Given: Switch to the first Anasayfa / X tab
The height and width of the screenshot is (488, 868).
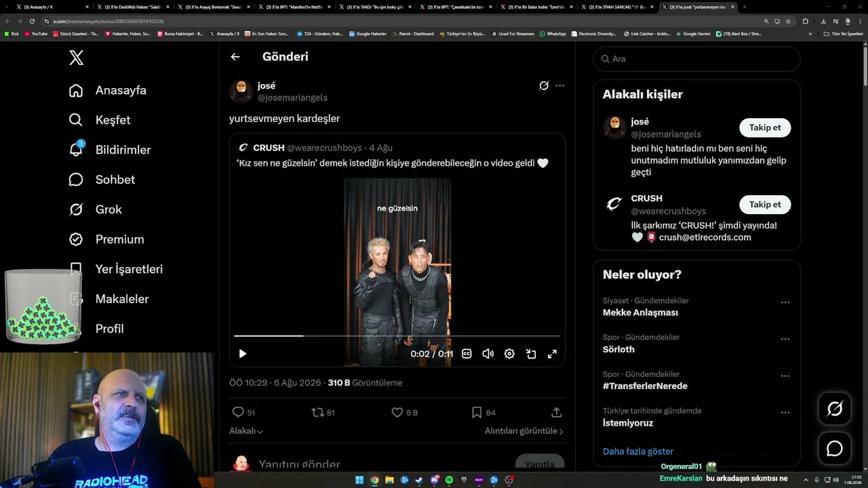Looking at the screenshot, I should click(51, 7).
